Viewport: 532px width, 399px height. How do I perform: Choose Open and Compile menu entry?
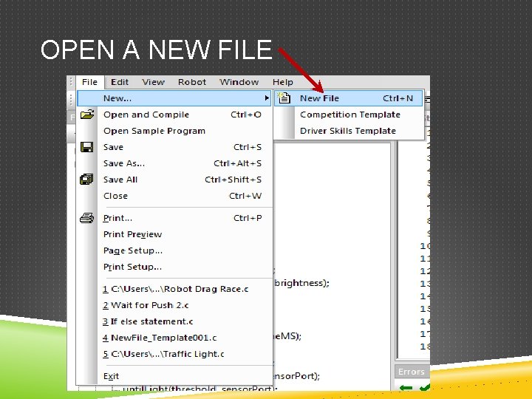click(174, 115)
